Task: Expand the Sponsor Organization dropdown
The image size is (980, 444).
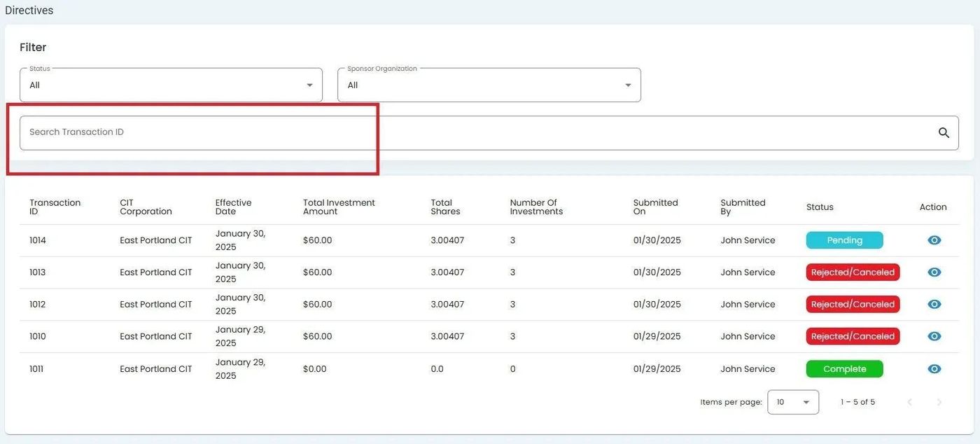Action: pyautogui.click(x=489, y=85)
